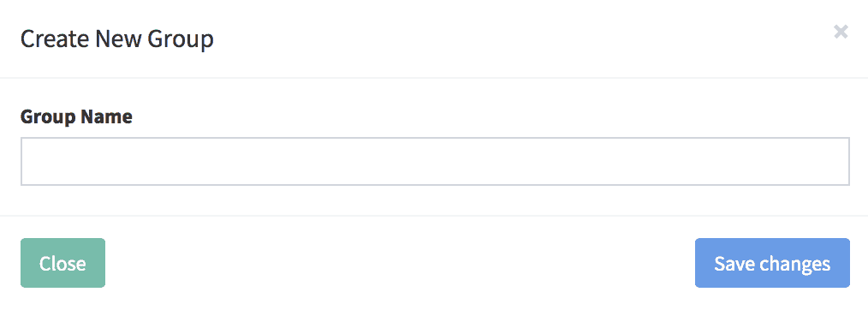This screenshot has height=310, width=868.
Task: Tap the gray X in the header
Action: (x=841, y=32)
